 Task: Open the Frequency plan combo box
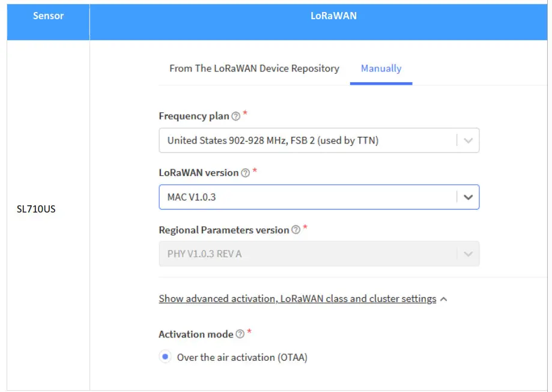tap(306, 140)
